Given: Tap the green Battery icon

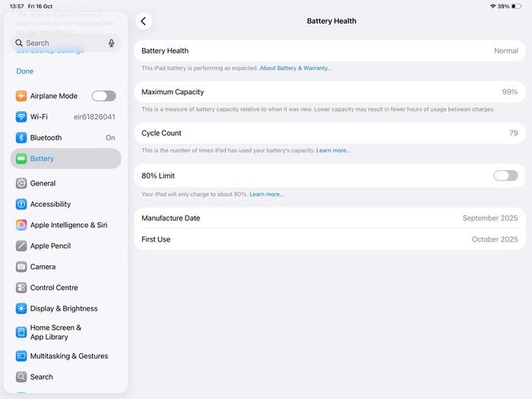Looking at the screenshot, I should coord(21,158).
